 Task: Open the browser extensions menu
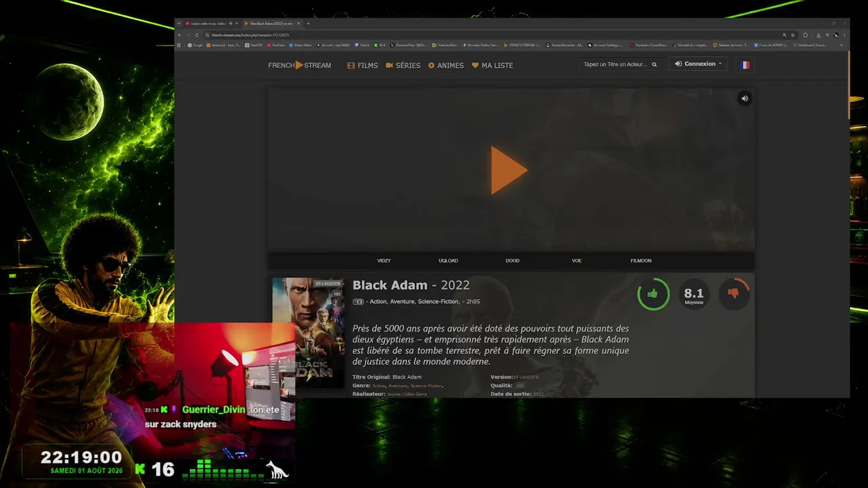coord(806,35)
